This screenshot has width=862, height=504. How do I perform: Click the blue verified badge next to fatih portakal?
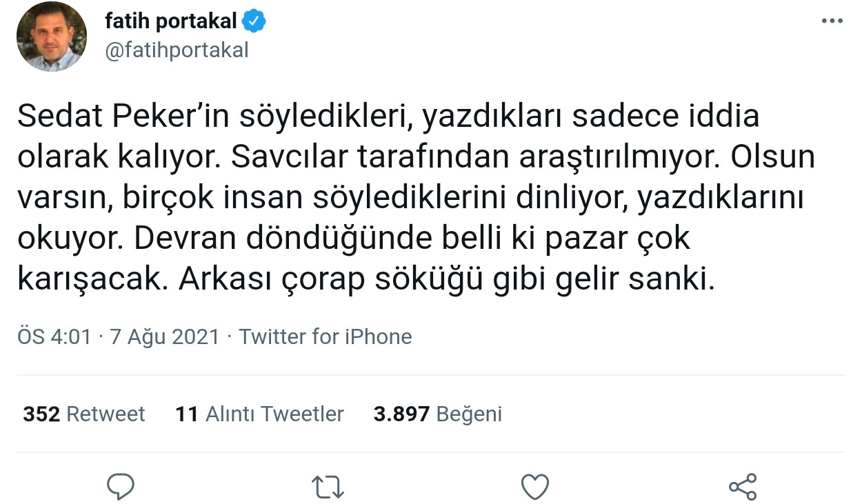[252, 20]
